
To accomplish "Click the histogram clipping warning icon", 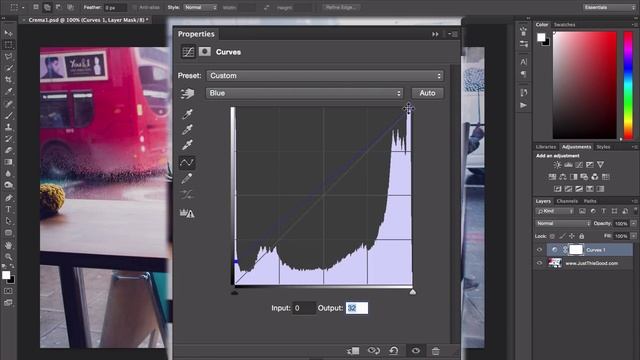I will (x=187, y=213).
